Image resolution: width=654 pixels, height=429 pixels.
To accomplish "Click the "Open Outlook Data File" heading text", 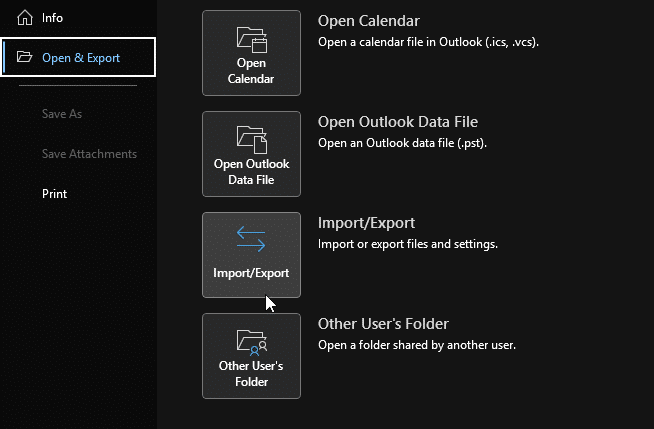I will [398, 122].
